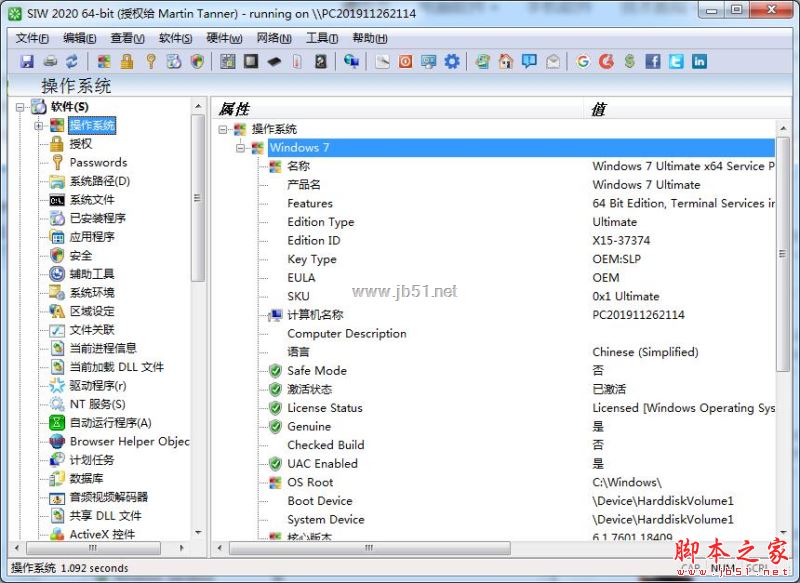Expand 操作系统 node in left tree

pos(38,125)
